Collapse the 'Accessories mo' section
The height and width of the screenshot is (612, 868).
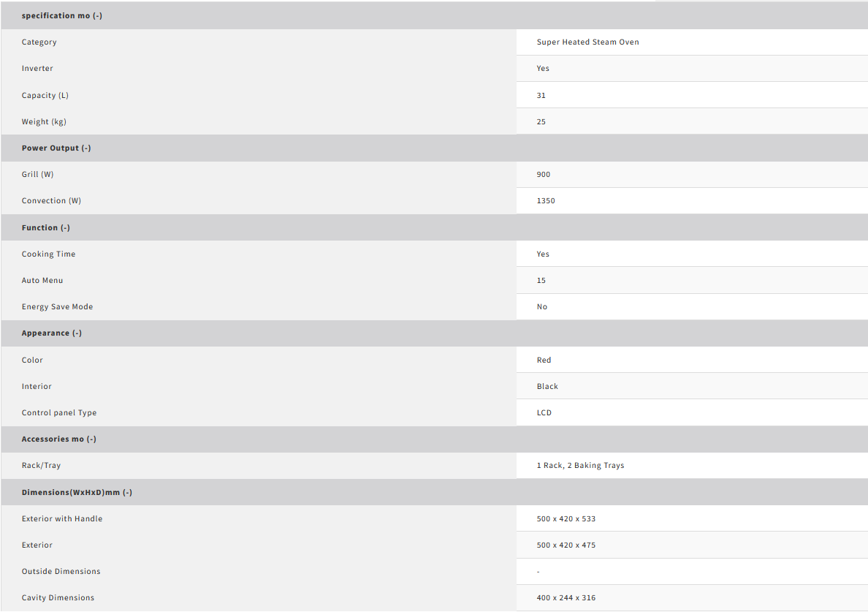(59, 439)
